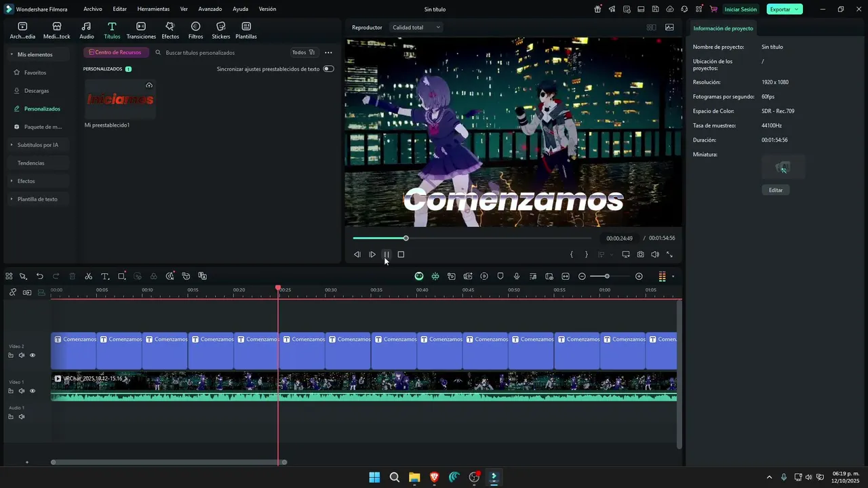Open the Filtros panel
The width and height of the screenshot is (868, 488).
[195, 30]
